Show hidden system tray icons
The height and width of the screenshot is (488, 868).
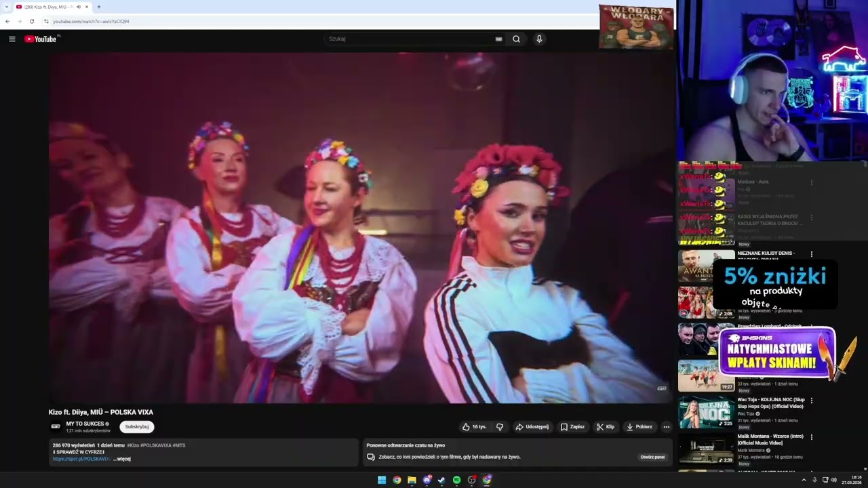pyautogui.click(x=804, y=480)
